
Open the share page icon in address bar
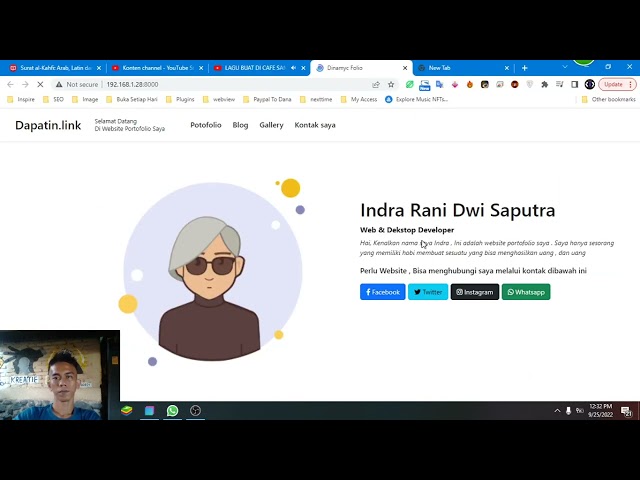[x=376, y=84]
